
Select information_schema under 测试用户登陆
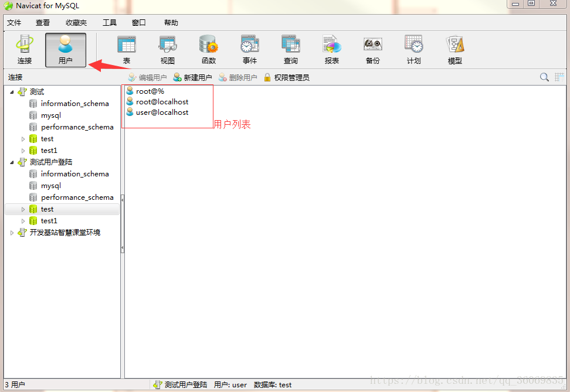(74, 173)
